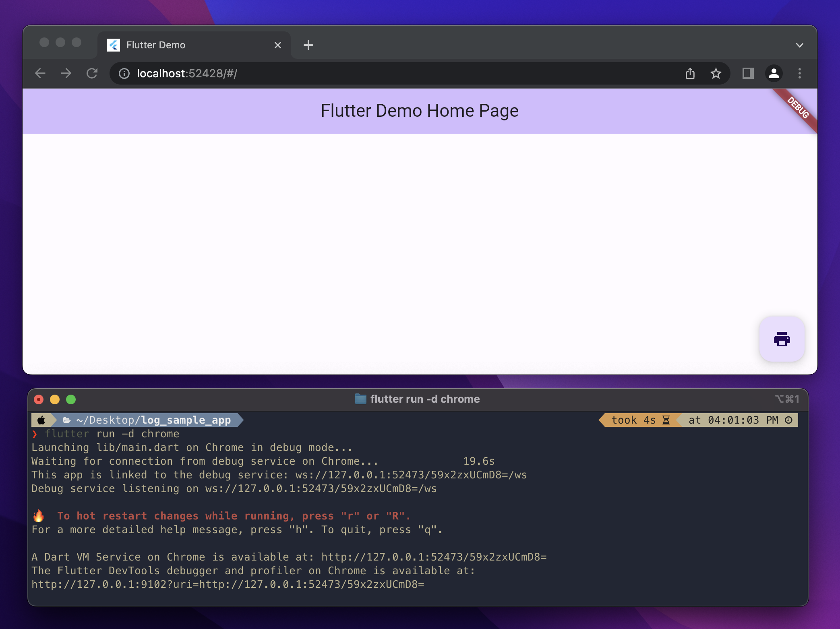Click the Flutter logo favicon on the tab

pyautogui.click(x=114, y=45)
